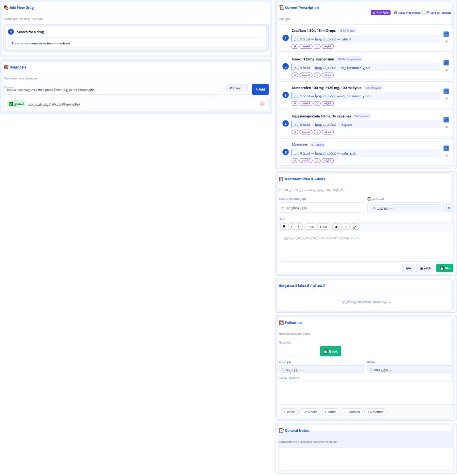This screenshot has height=476, width=457.
Task: Click the Treatment Plan & Advice heading
Action: click(305, 179)
